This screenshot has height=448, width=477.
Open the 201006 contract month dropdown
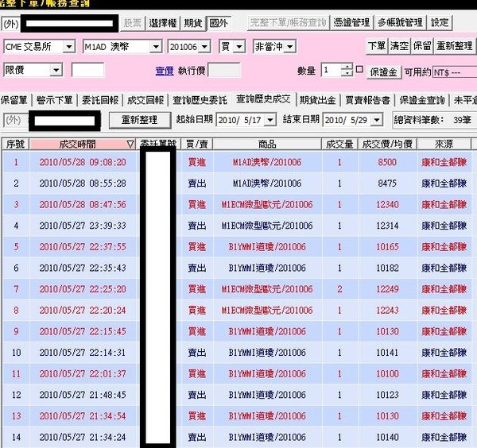tap(204, 47)
